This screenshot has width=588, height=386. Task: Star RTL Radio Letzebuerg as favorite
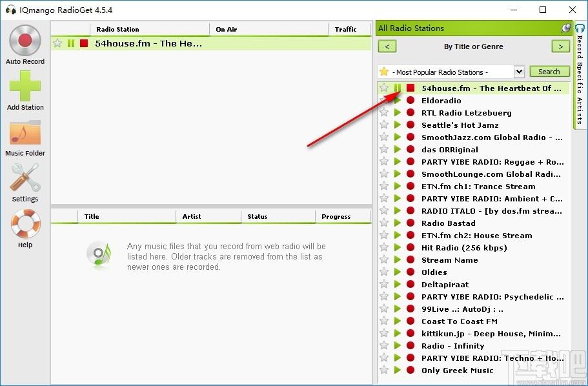(384, 112)
